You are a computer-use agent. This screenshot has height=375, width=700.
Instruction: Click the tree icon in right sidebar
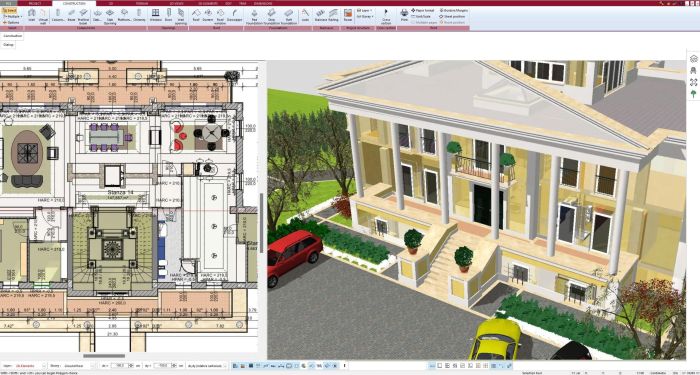tap(693, 94)
